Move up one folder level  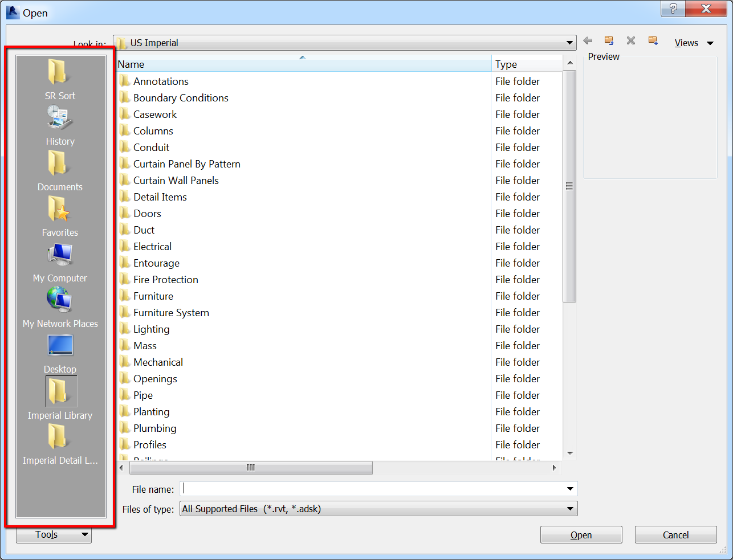[x=609, y=40]
